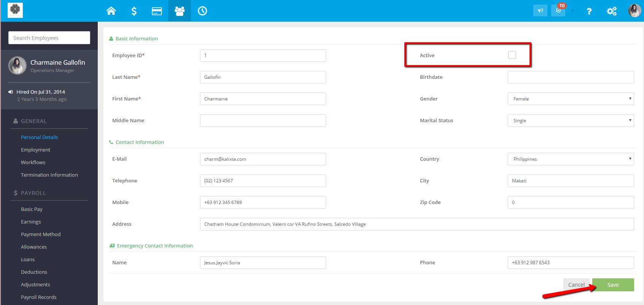Click the Save button
This screenshot has width=644, height=305.
[x=613, y=285]
